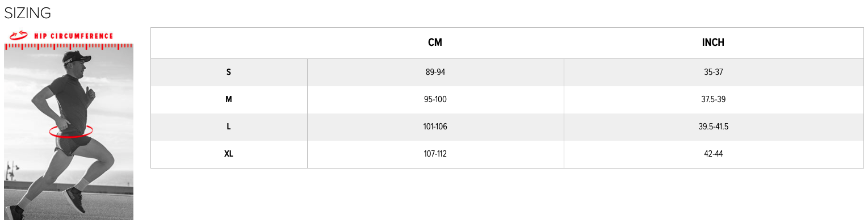Click the red ellipse around runner's hips
868x223 pixels.
pos(71,132)
